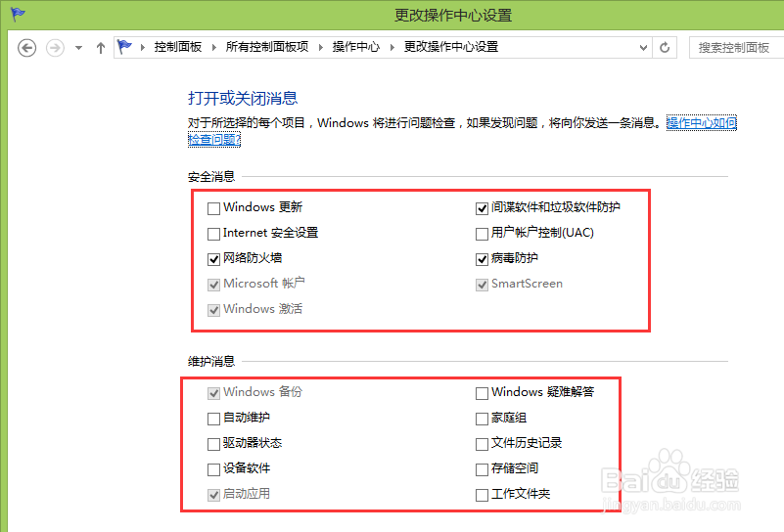Enable the 自动维护 checkbox
Screen dimensions: 784x532
[213, 419]
